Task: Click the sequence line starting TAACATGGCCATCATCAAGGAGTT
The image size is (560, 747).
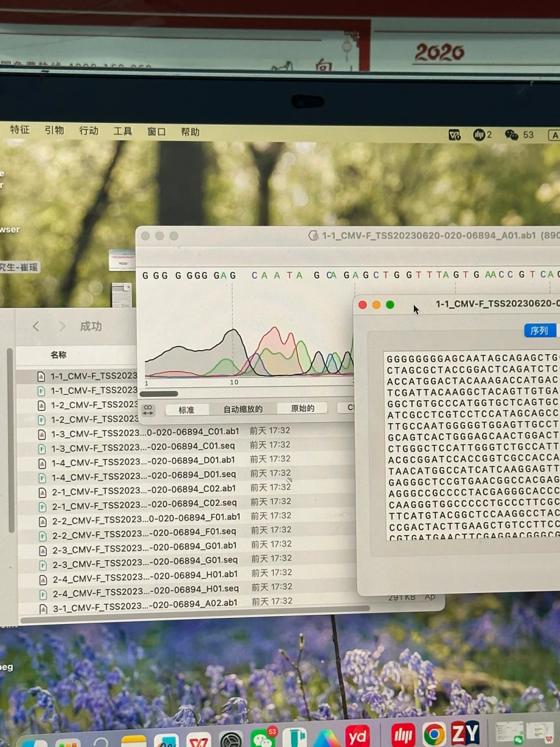Action: click(473, 469)
